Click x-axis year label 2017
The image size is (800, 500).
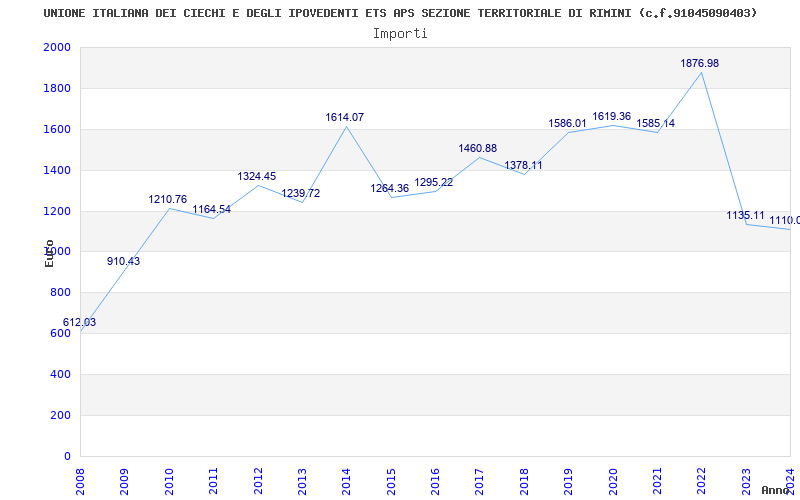coord(480,481)
